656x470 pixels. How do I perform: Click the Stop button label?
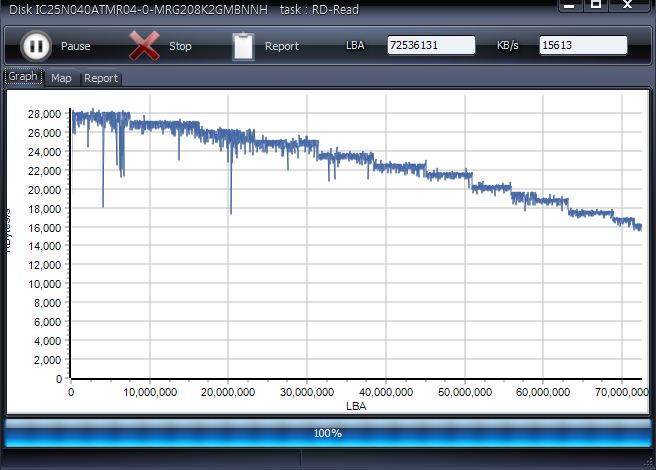180,46
